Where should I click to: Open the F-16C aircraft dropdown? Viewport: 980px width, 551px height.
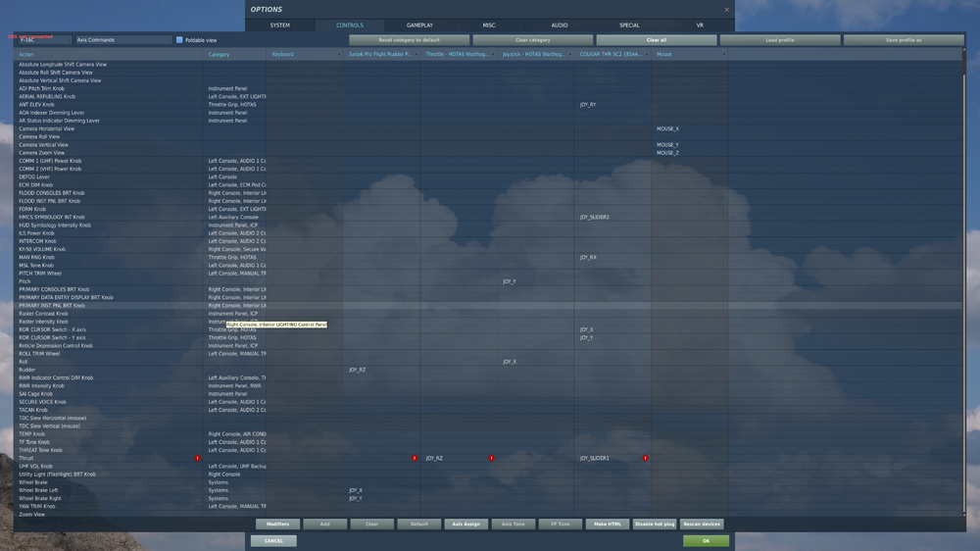43,40
